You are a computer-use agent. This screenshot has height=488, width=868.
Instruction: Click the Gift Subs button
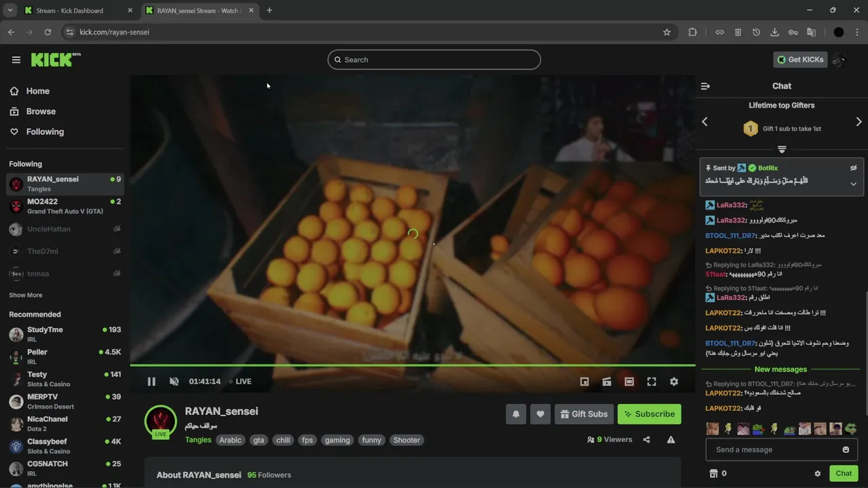coord(584,414)
